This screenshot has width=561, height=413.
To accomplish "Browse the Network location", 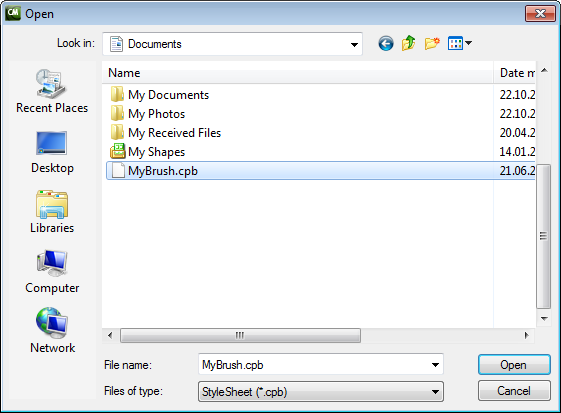I will click(x=52, y=331).
